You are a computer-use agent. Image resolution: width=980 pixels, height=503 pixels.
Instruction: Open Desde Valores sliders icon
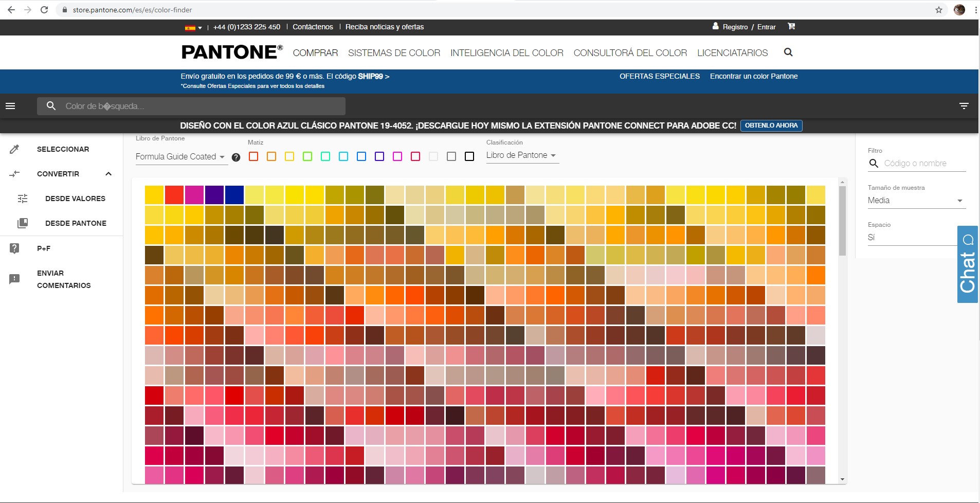click(22, 198)
